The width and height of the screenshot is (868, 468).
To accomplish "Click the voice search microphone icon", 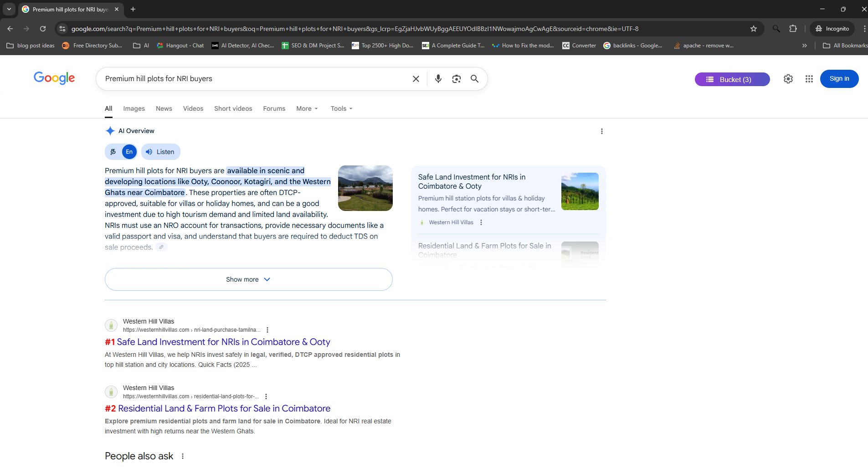I will tap(438, 79).
